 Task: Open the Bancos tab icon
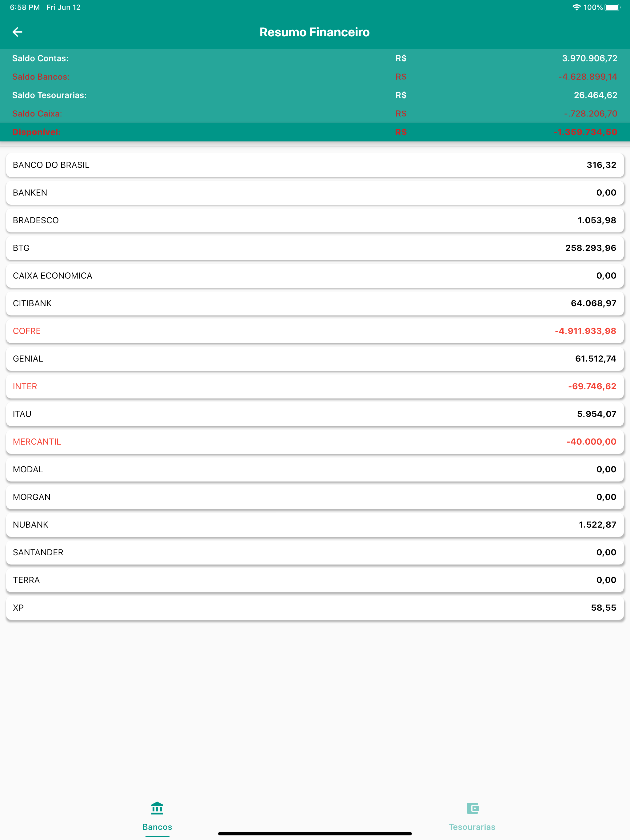click(x=157, y=808)
